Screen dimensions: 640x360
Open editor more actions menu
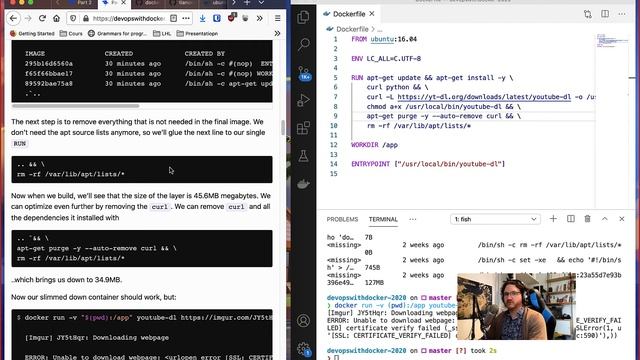(622, 14)
